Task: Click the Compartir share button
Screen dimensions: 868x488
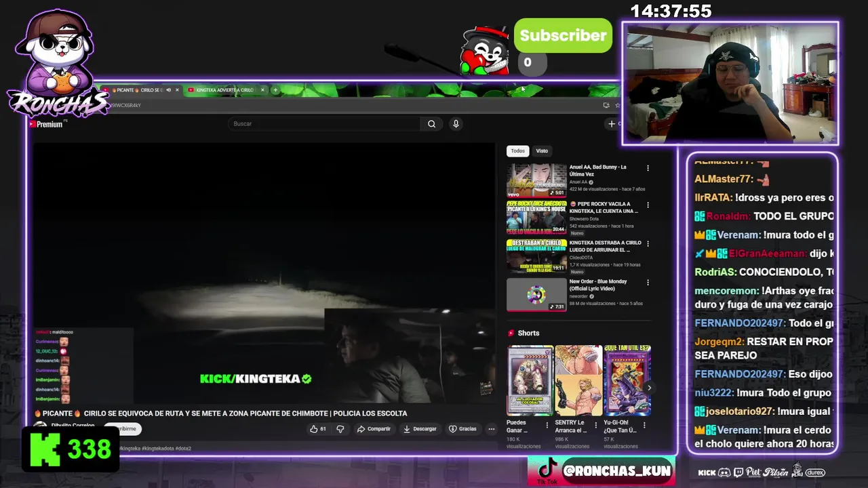Action: click(x=374, y=429)
